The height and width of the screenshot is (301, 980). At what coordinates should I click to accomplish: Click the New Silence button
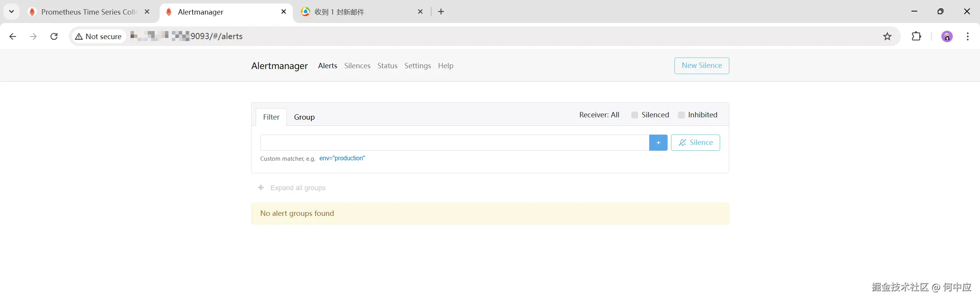(702, 66)
